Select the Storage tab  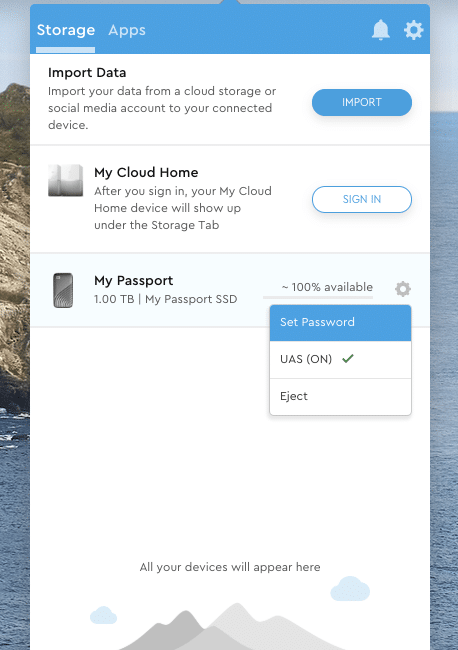(x=65, y=30)
